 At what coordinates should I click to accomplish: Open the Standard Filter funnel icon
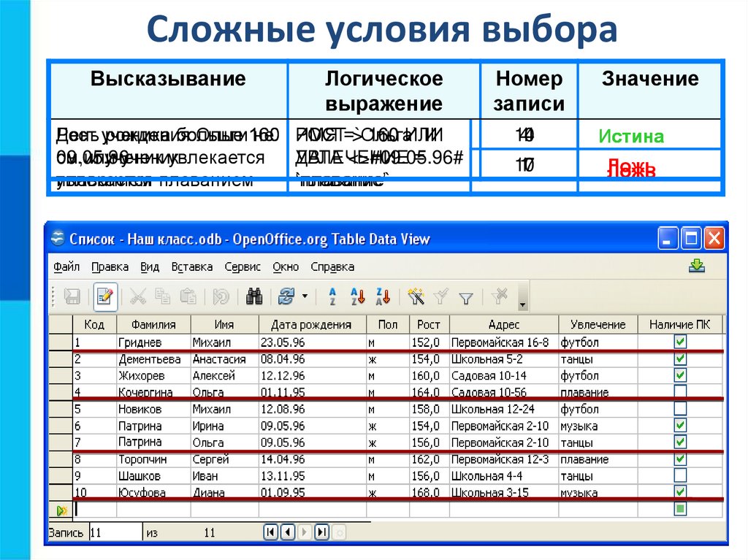pos(465,297)
